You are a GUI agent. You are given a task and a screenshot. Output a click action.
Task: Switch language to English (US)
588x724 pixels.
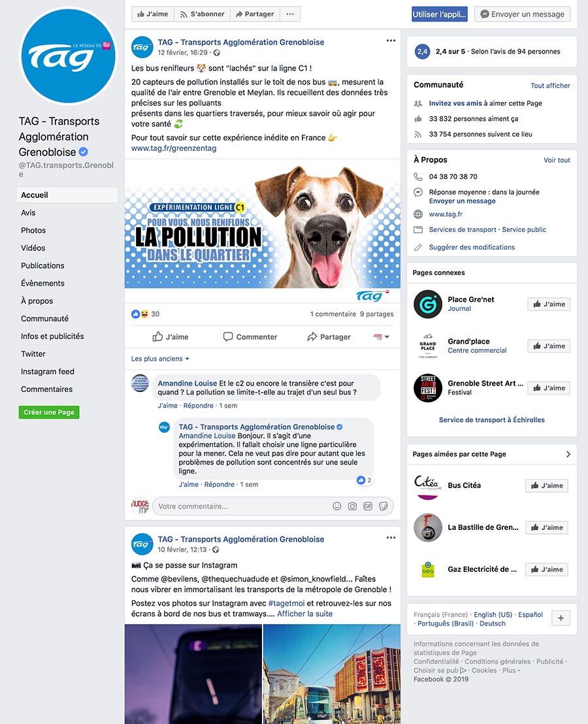(493, 615)
